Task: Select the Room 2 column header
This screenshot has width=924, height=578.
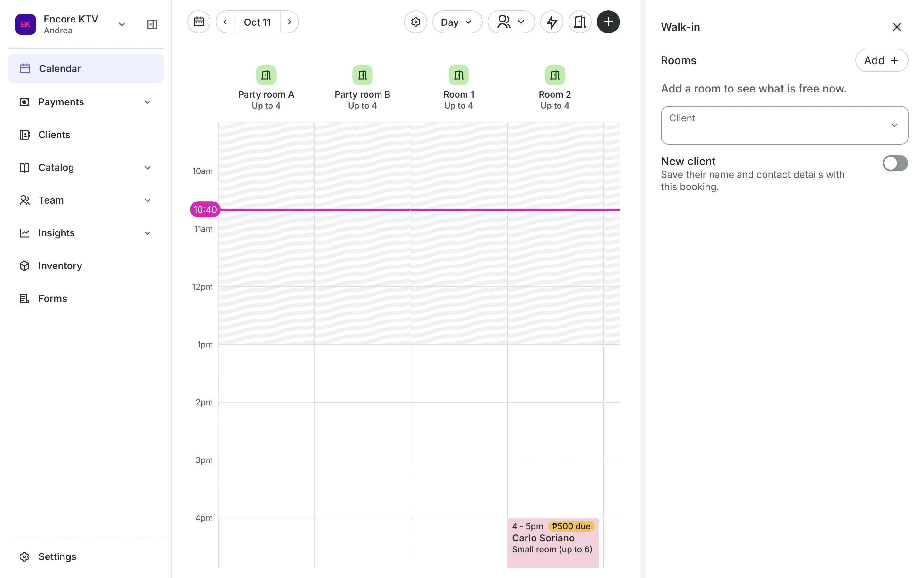Action: pos(555,88)
